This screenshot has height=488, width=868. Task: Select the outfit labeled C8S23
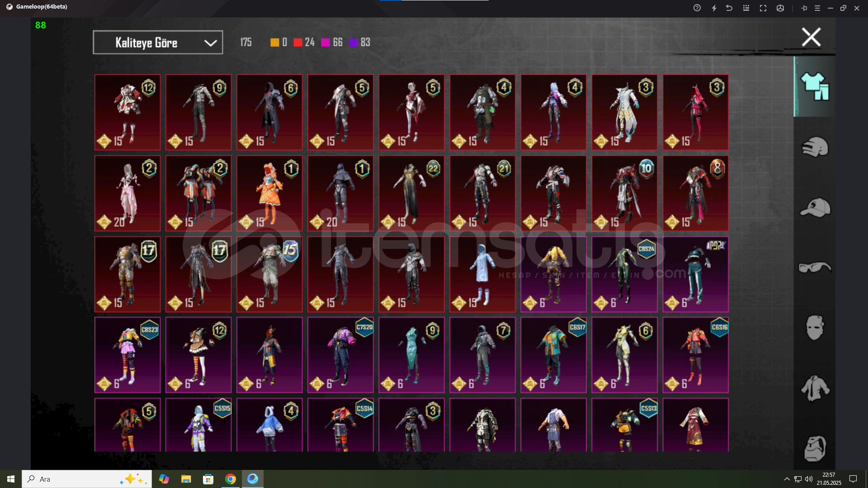[127, 355]
